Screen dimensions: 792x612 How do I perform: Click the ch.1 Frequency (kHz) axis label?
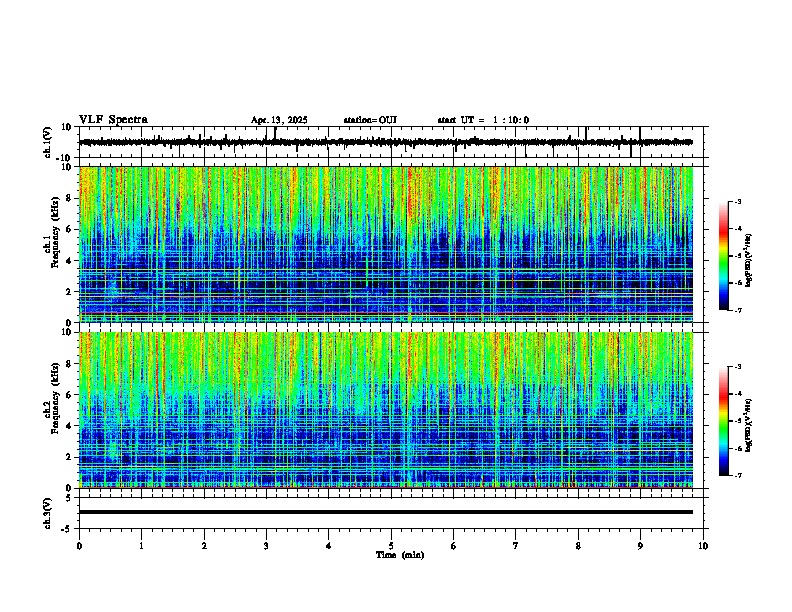click(52, 232)
